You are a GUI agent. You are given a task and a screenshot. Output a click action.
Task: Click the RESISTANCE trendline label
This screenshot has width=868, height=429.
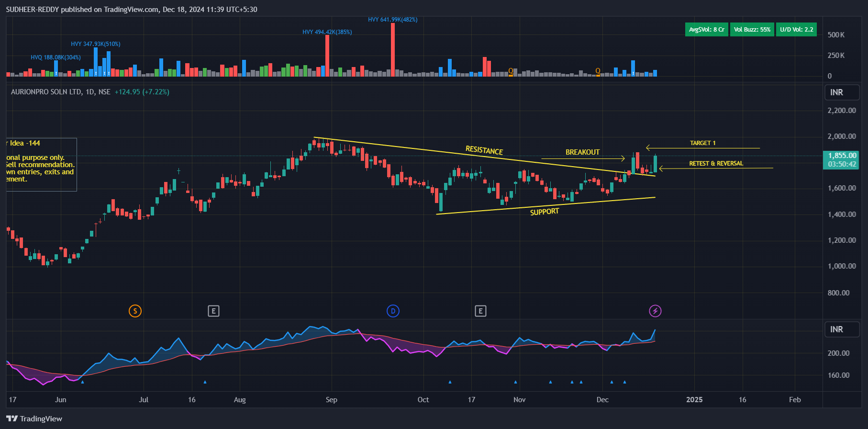pyautogui.click(x=484, y=150)
